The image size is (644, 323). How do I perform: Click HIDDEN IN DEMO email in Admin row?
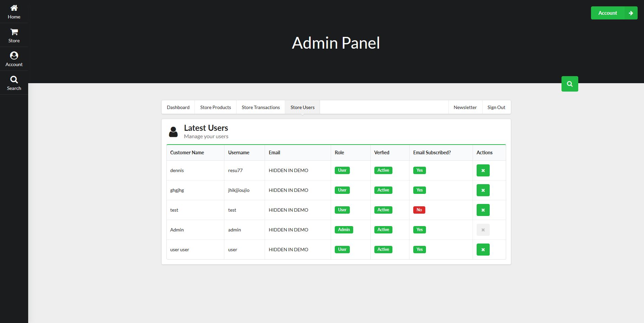(x=288, y=230)
